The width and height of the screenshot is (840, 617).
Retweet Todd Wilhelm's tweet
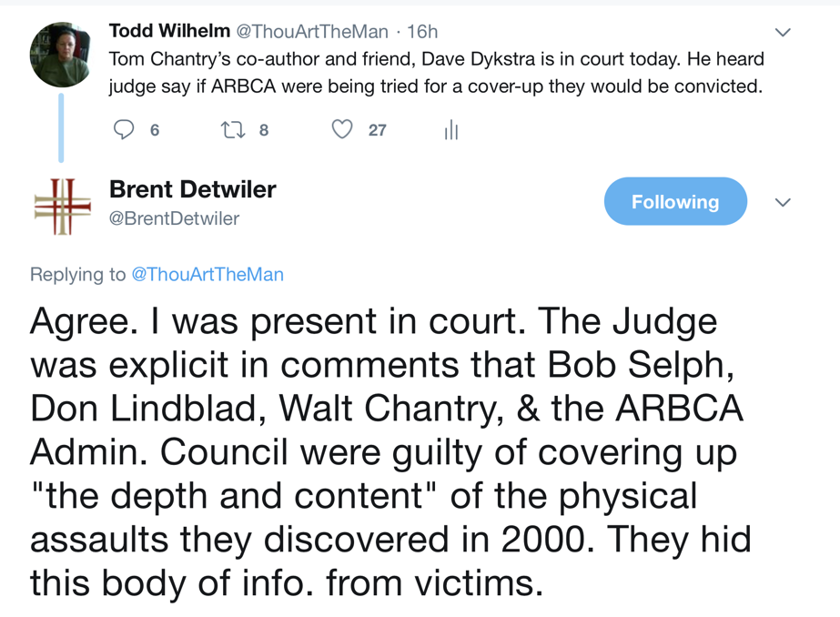[x=233, y=130]
